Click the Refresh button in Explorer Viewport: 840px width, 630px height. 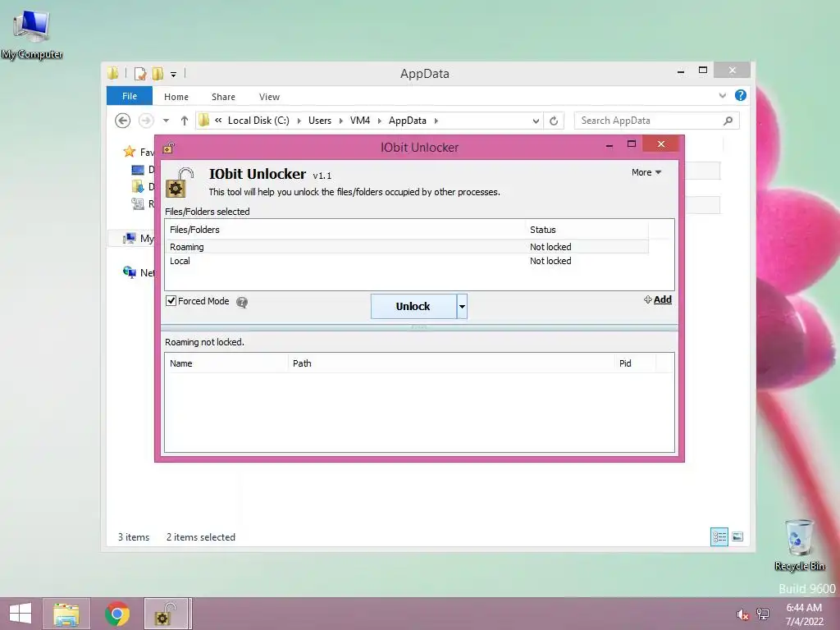click(x=554, y=121)
